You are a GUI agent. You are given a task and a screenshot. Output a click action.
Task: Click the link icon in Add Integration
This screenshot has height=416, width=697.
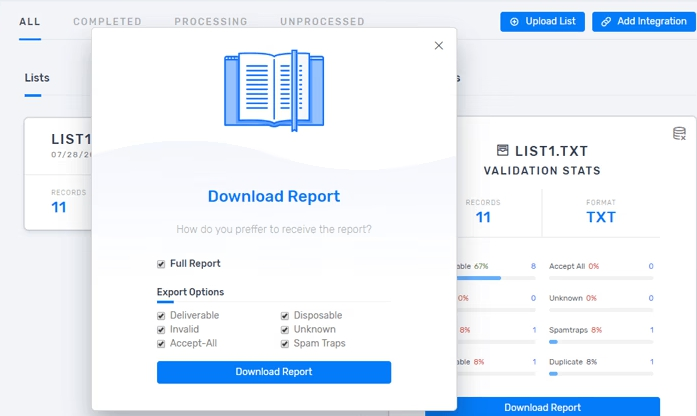coord(606,22)
